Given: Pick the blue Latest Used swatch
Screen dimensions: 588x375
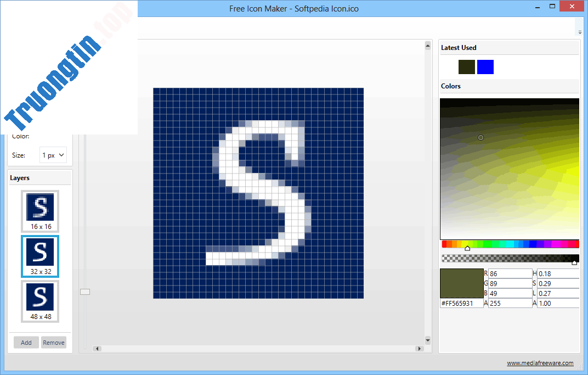Looking at the screenshot, I should pyautogui.click(x=485, y=67).
